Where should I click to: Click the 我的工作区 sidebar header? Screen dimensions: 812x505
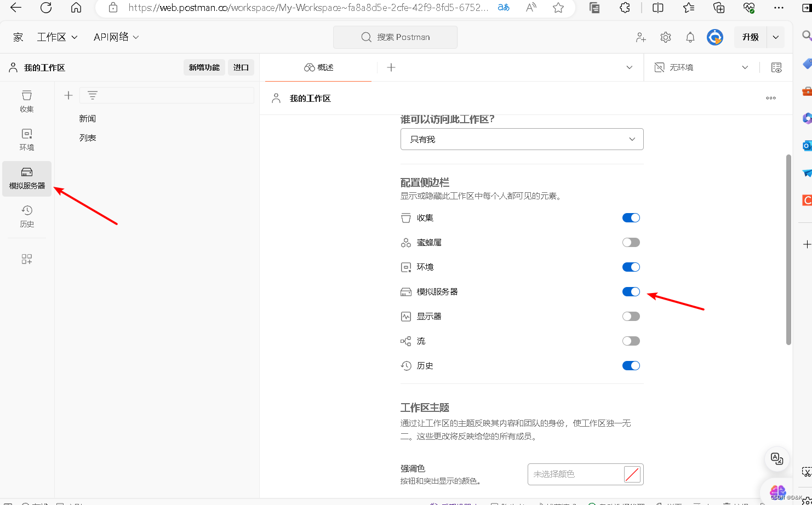point(44,68)
